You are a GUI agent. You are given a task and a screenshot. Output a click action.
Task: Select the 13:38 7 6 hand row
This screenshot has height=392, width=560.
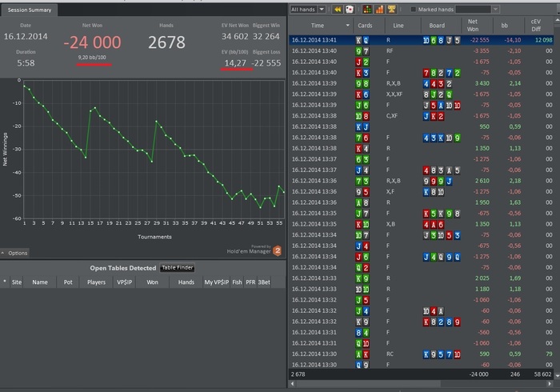coord(422,138)
